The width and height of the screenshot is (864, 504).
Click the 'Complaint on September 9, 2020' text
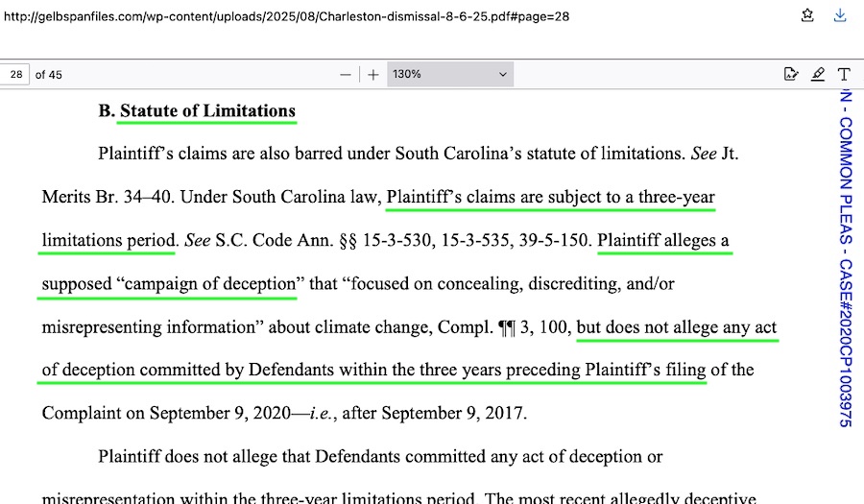click(x=154, y=414)
